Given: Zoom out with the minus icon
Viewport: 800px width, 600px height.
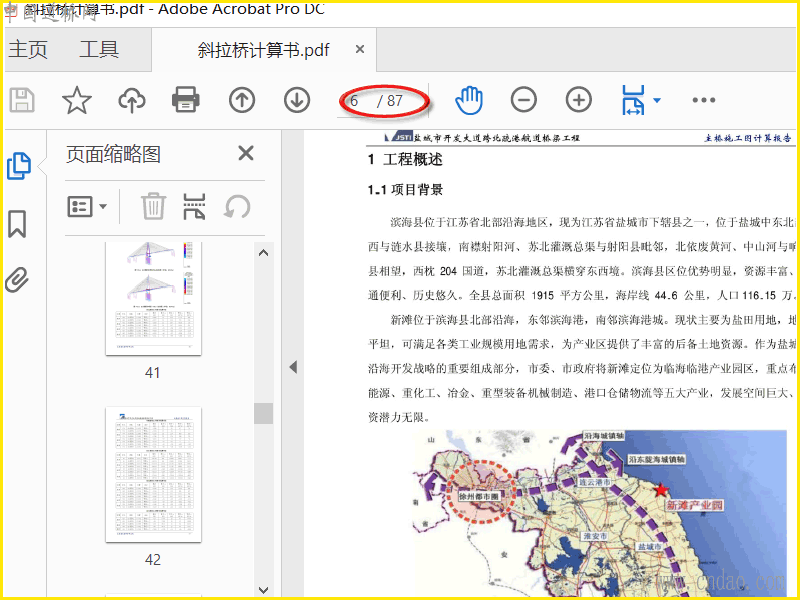Looking at the screenshot, I should click(524, 100).
